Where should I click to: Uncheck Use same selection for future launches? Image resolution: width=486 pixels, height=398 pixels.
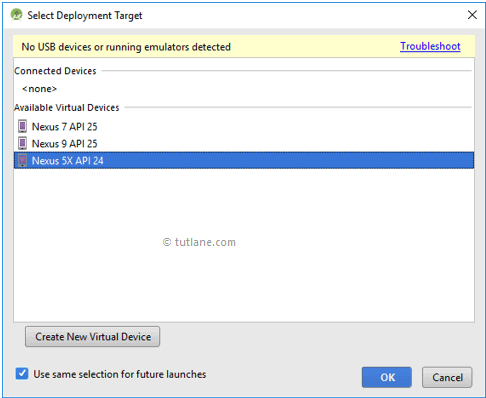tap(22, 374)
